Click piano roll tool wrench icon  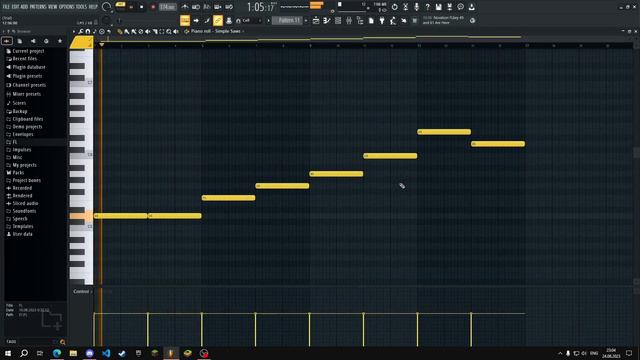pos(81,31)
